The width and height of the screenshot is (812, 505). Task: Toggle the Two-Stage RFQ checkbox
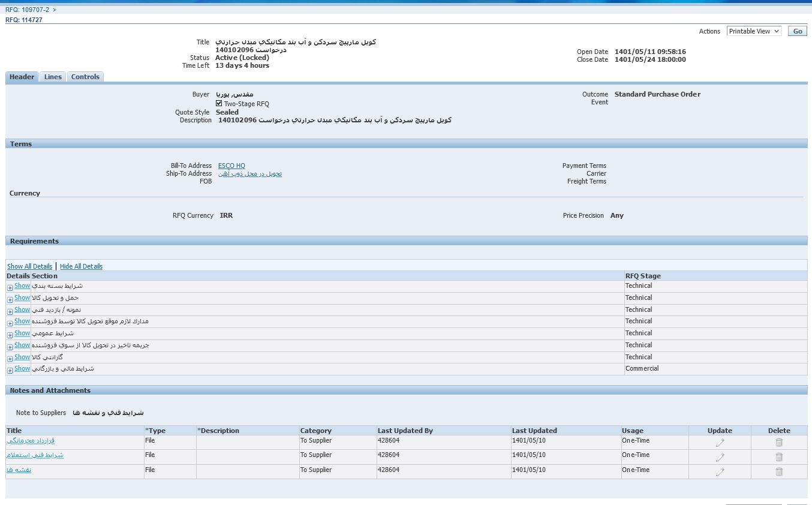pos(219,104)
